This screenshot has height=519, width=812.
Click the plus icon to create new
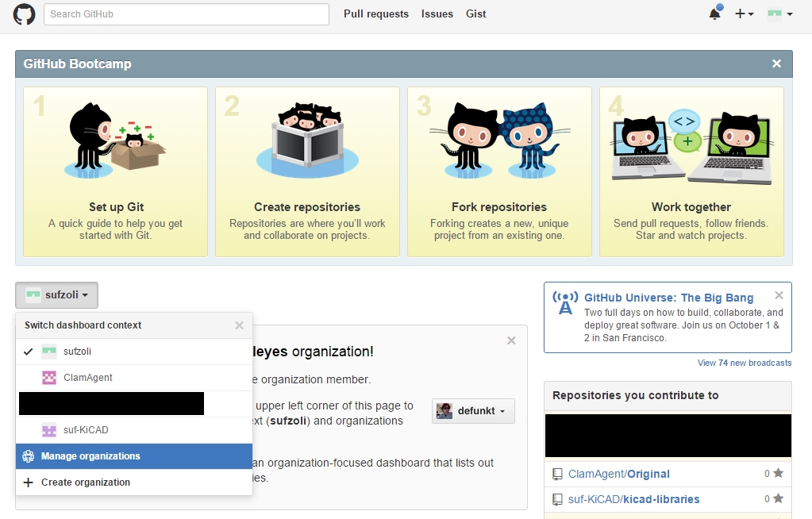point(739,13)
